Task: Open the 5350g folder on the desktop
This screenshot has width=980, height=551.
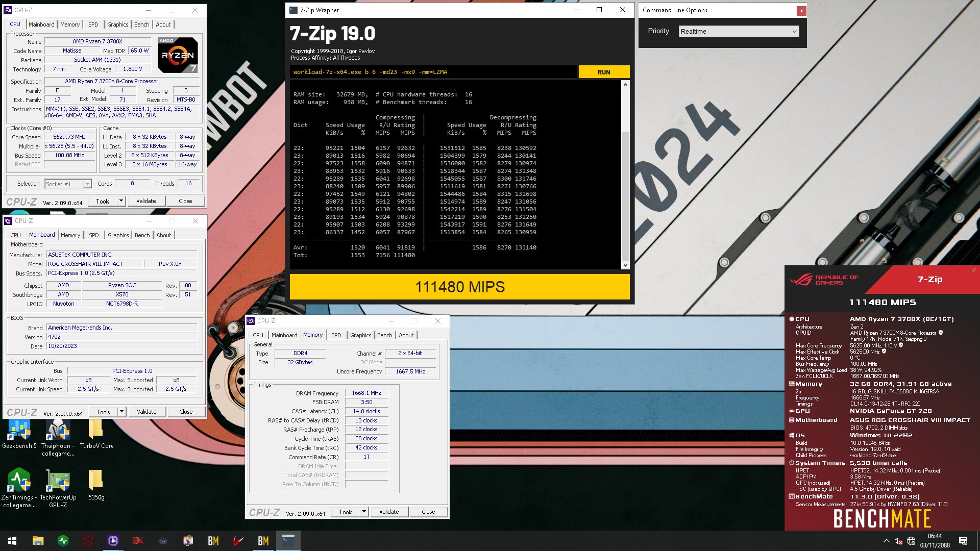Action: tap(96, 485)
